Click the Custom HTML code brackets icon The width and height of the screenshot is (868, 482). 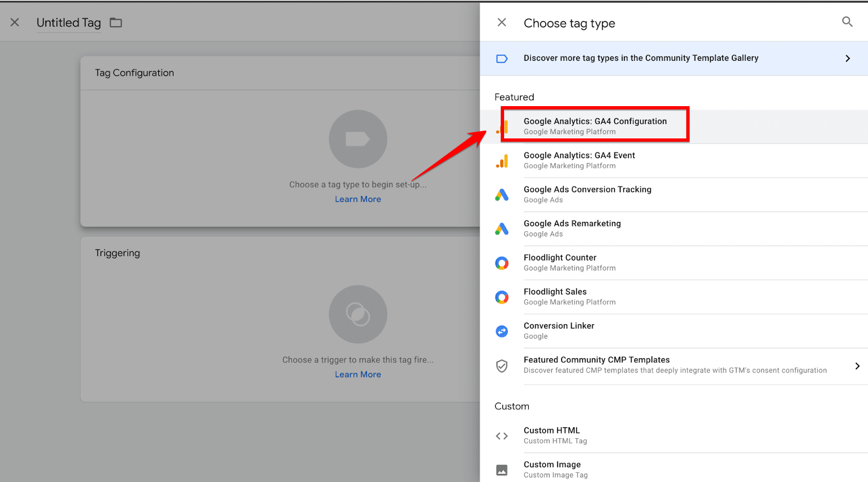pos(502,436)
